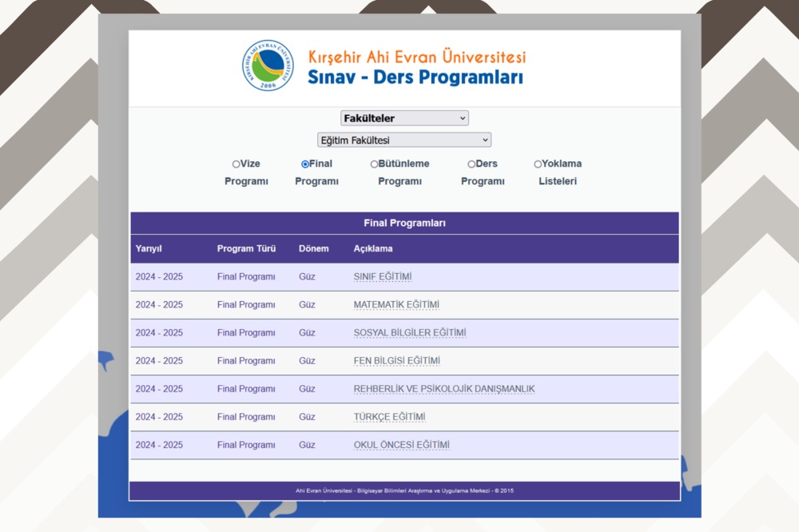Click the TÜRKÇE EĞİTİMİ link

coord(389,417)
